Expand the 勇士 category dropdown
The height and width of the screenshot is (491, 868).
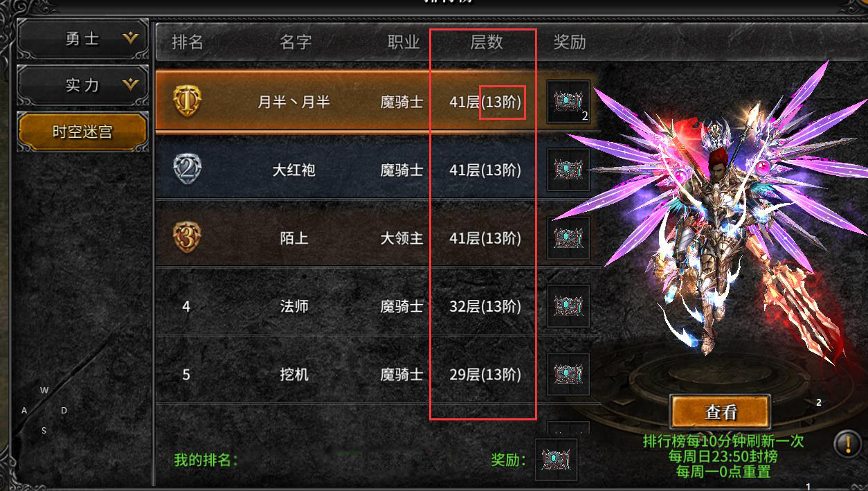(x=83, y=39)
